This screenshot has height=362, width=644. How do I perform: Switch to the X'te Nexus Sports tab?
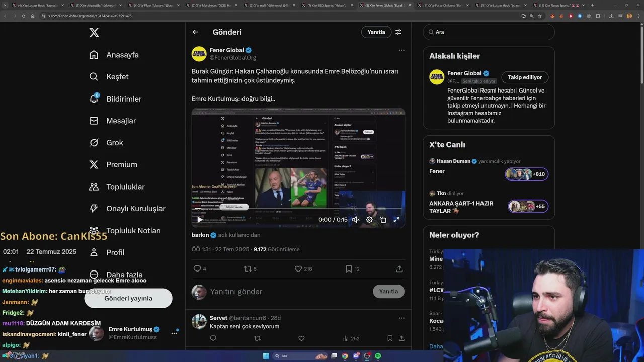(558, 5)
